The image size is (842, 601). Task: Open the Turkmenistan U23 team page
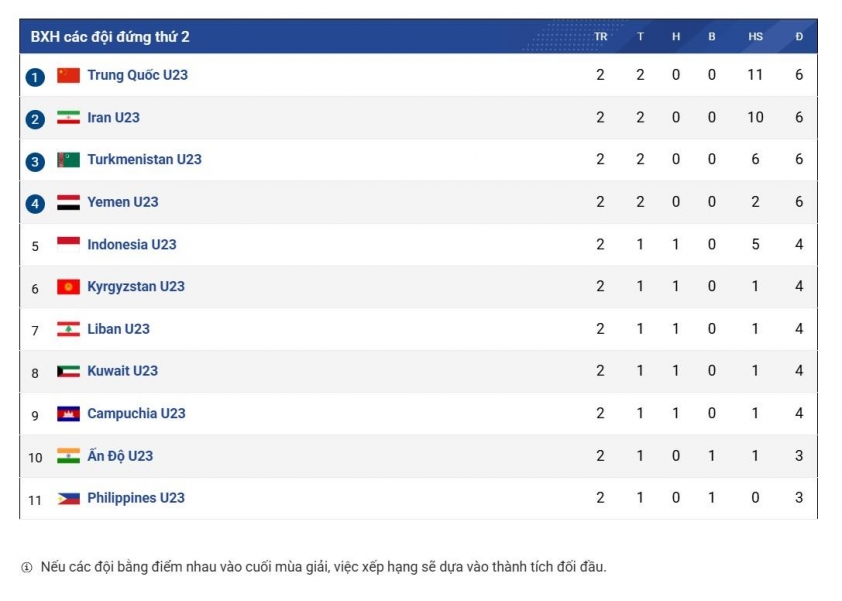(144, 160)
